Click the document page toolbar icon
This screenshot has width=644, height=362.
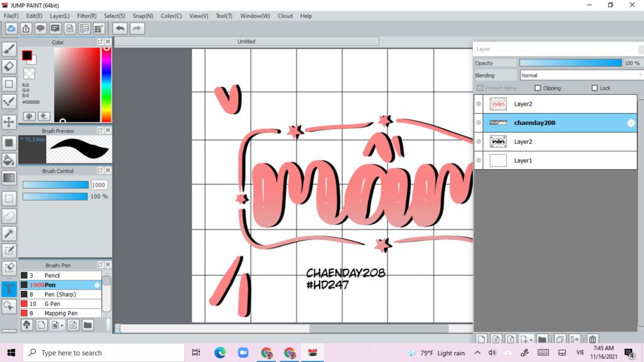70,28
